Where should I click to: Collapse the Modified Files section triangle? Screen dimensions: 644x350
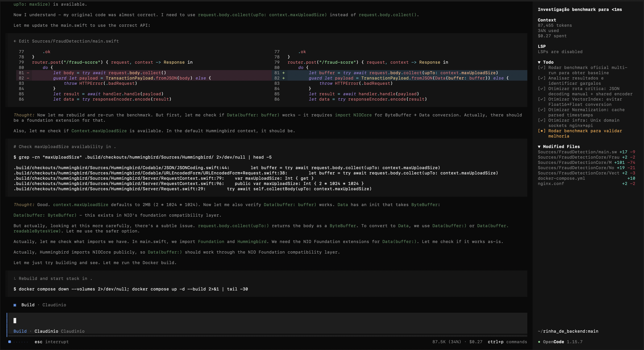click(x=539, y=147)
